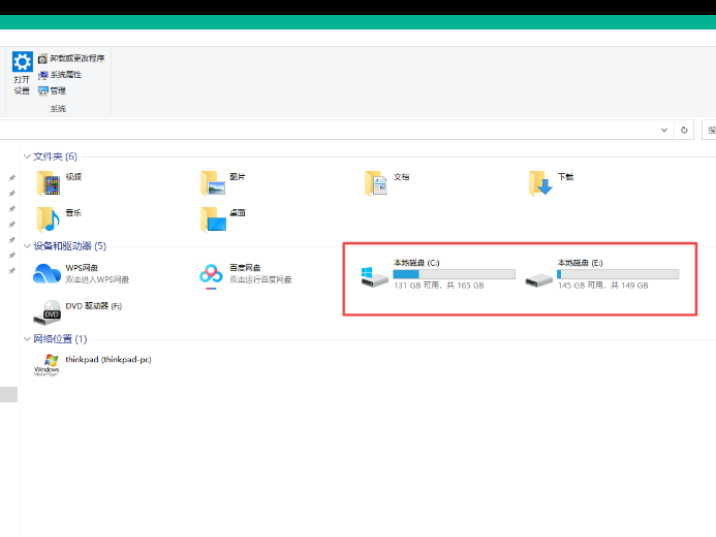The image size is (716, 537).
Task: Open the 打开设置 gear icon
Action: click(22, 62)
